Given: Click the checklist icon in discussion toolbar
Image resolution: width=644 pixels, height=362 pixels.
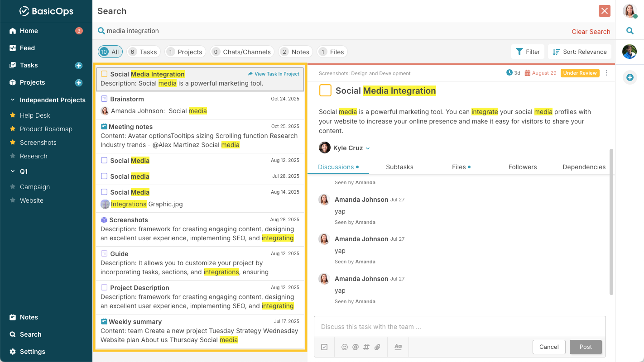Looking at the screenshot, I should point(324,347).
